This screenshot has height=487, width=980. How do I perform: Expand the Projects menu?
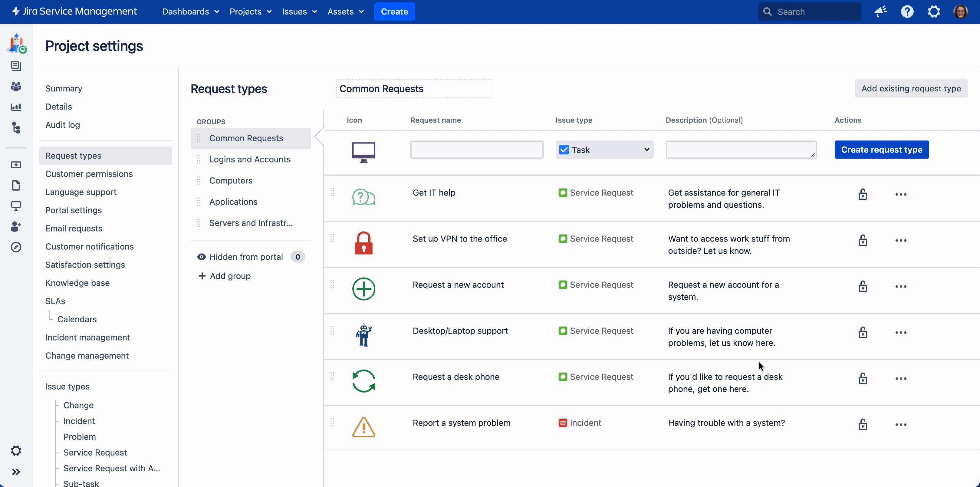[x=250, y=12]
